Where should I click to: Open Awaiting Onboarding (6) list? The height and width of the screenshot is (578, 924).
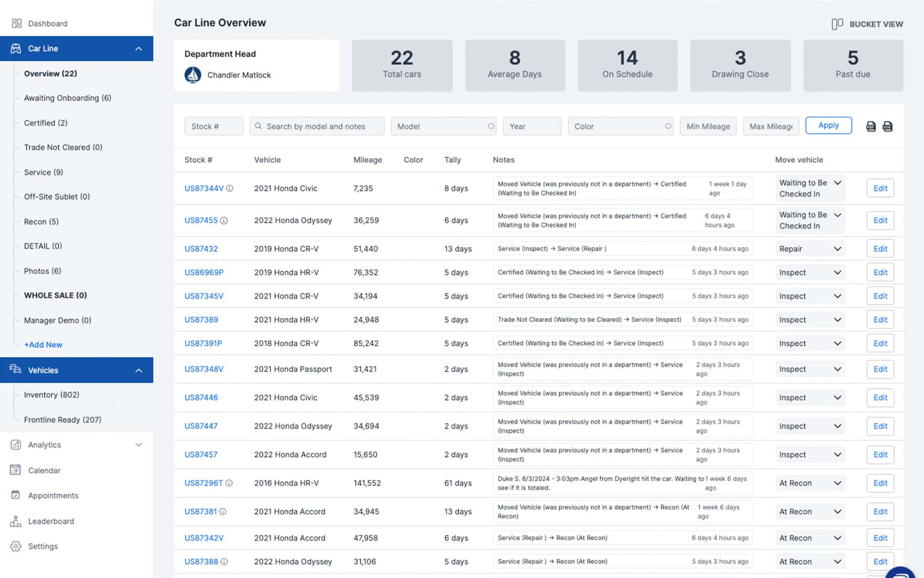point(67,98)
